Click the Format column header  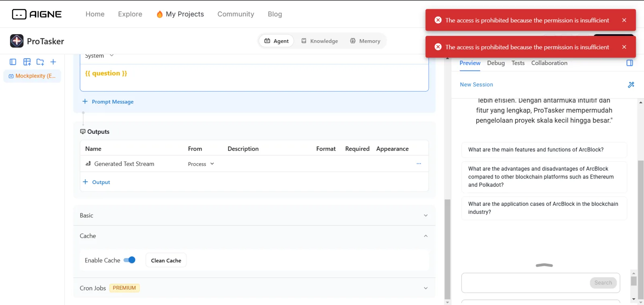(326, 149)
